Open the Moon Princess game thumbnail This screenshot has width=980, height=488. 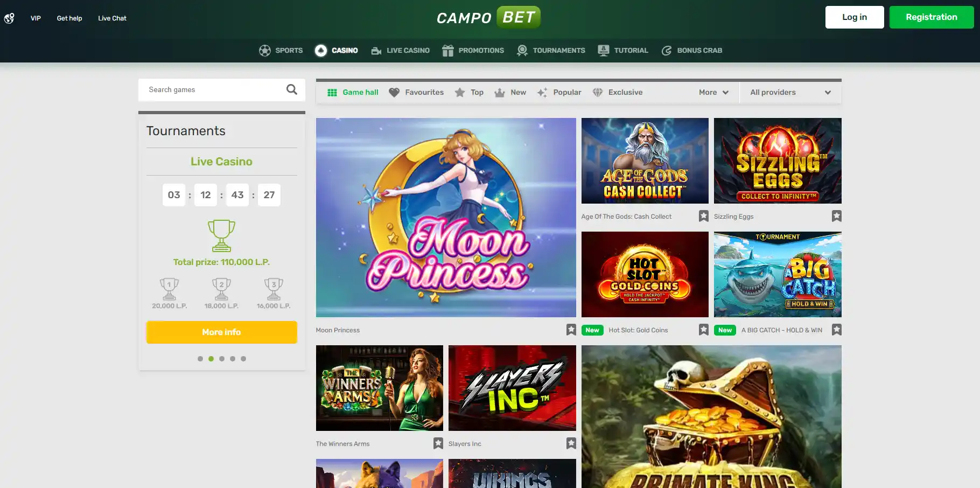click(x=446, y=218)
